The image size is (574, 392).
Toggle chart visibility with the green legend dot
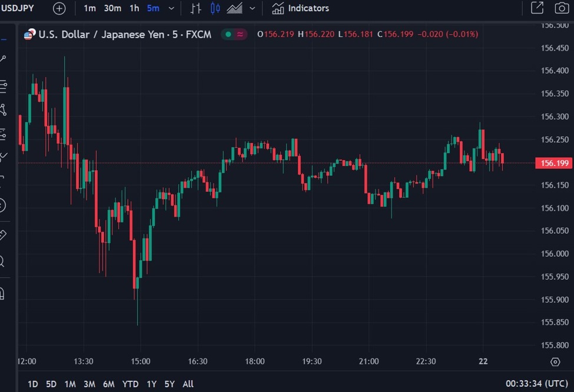[x=227, y=35]
